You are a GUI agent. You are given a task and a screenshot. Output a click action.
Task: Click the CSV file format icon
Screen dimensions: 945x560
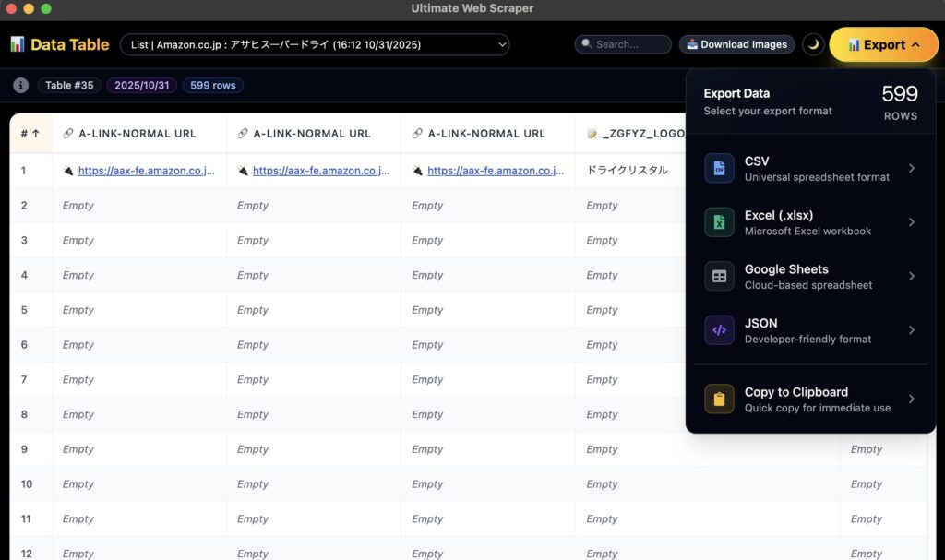point(719,168)
